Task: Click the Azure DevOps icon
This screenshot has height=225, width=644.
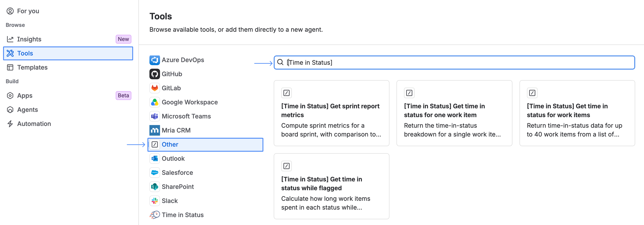Action: click(154, 60)
